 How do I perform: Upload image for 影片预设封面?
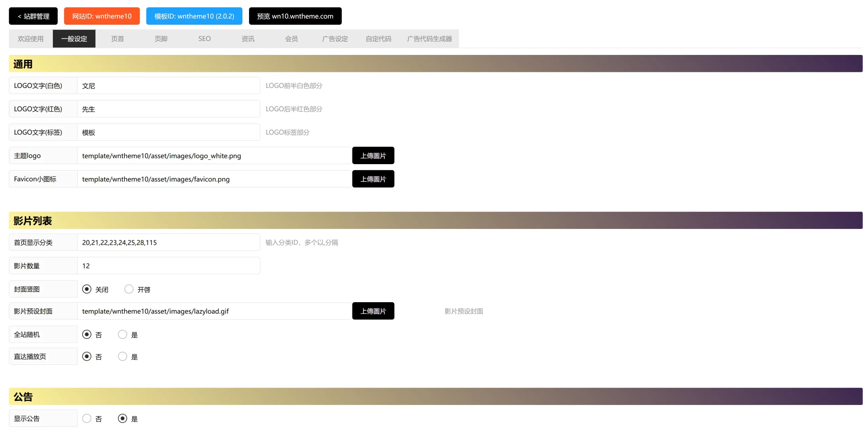tap(373, 311)
